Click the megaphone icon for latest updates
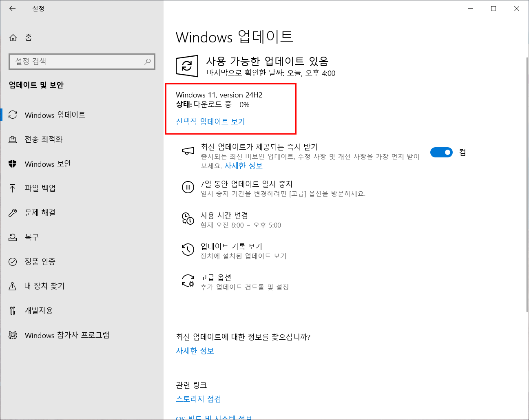529x420 pixels. tap(188, 151)
